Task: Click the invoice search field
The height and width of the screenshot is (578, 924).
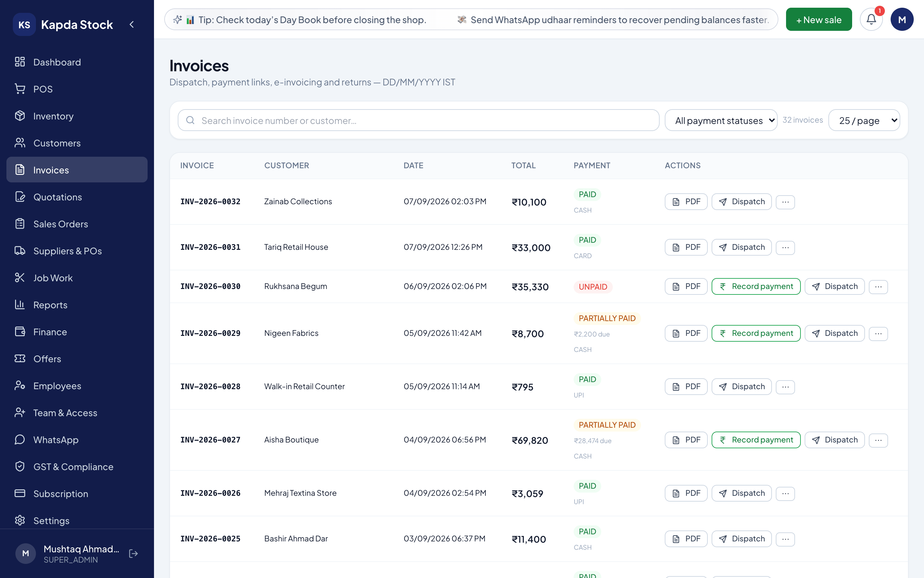Action: tap(418, 120)
